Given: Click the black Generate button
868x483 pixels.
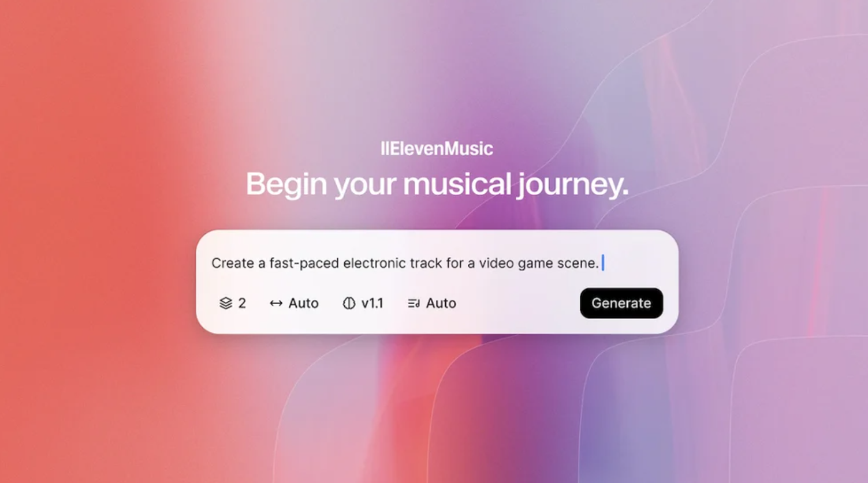Looking at the screenshot, I should [621, 303].
